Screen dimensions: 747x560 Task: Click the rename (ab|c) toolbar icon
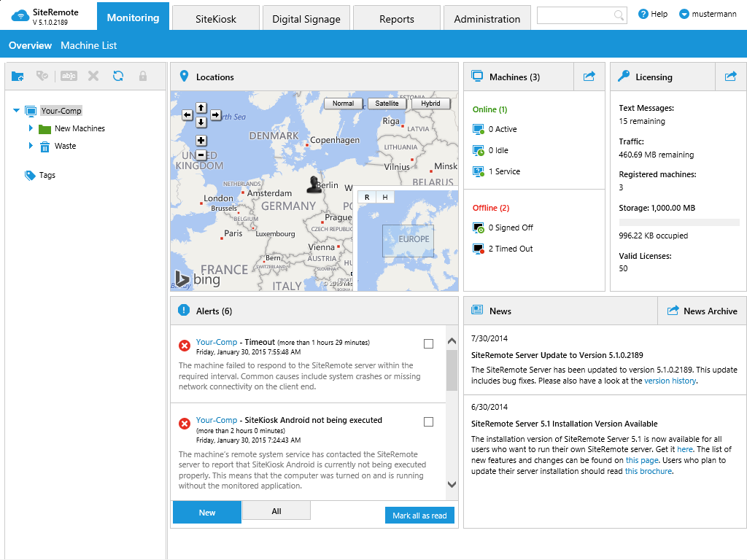pos(69,76)
